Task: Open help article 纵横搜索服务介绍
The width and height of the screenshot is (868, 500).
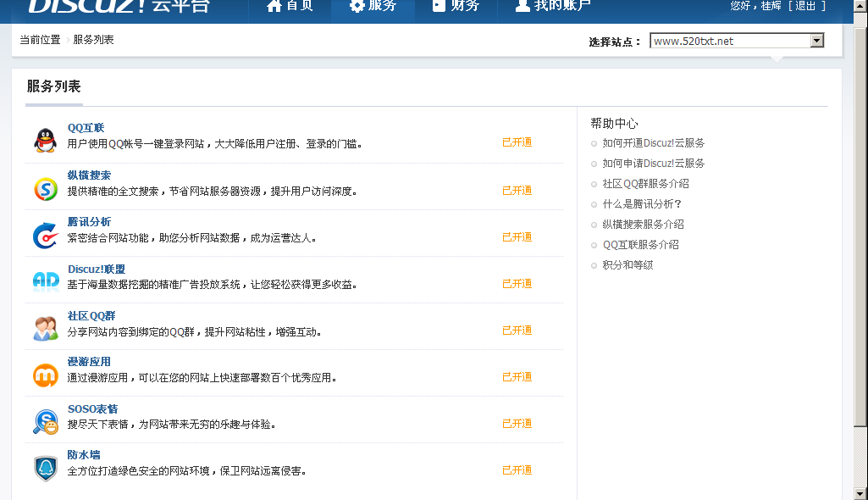Action: [x=644, y=225]
